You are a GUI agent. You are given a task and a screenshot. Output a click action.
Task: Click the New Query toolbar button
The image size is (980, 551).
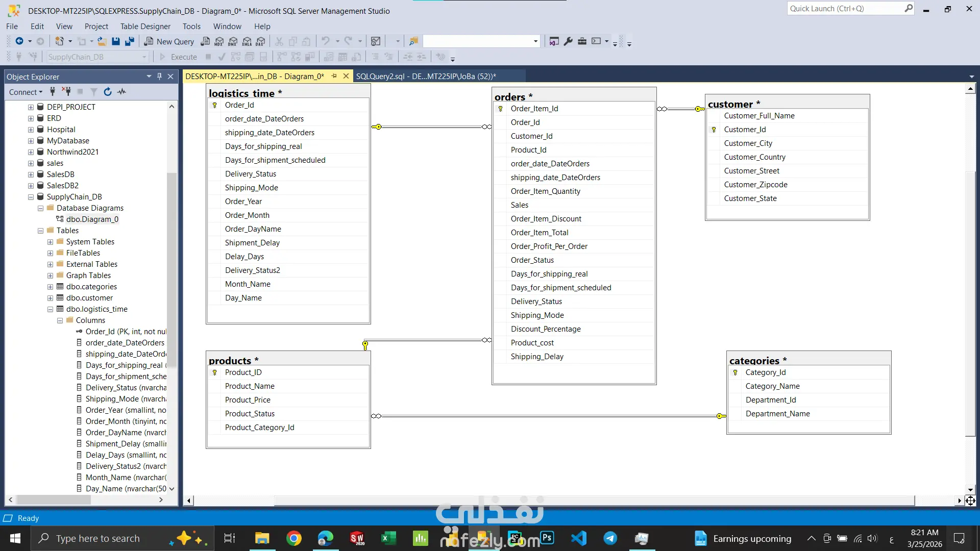pos(169,41)
